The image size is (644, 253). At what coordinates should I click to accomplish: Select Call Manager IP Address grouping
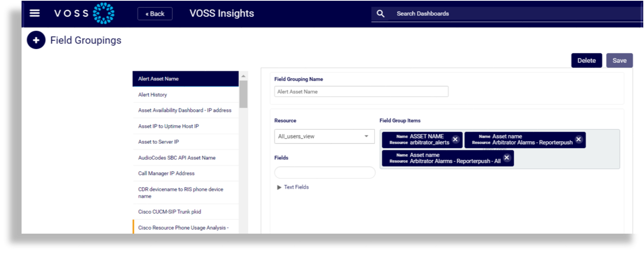tap(185, 173)
